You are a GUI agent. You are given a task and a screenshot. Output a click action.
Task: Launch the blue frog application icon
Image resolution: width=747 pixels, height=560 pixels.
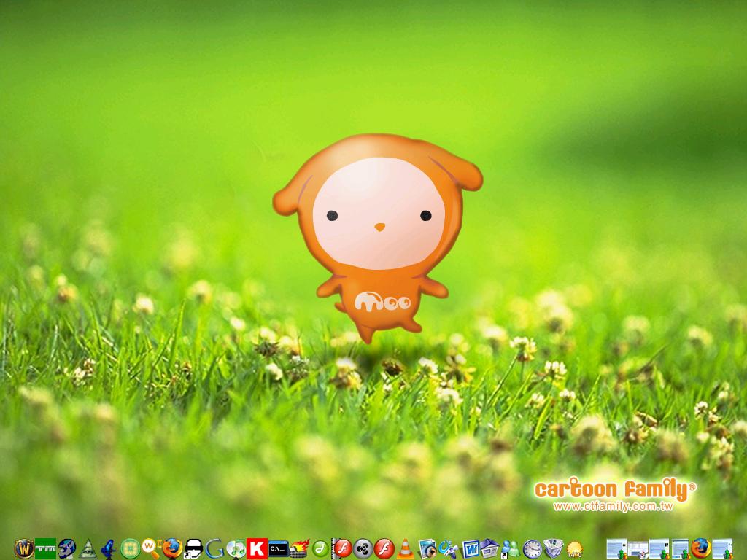click(109, 549)
